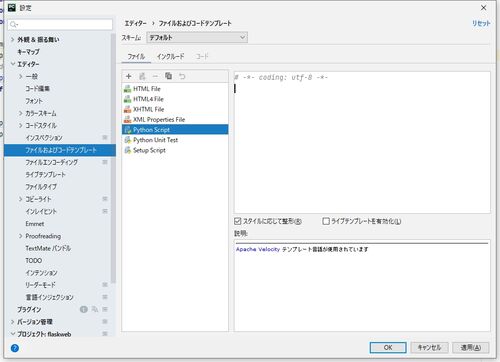The image size is (500, 362).
Task: Copy the selected template
Action: pyautogui.click(x=169, y=76)
